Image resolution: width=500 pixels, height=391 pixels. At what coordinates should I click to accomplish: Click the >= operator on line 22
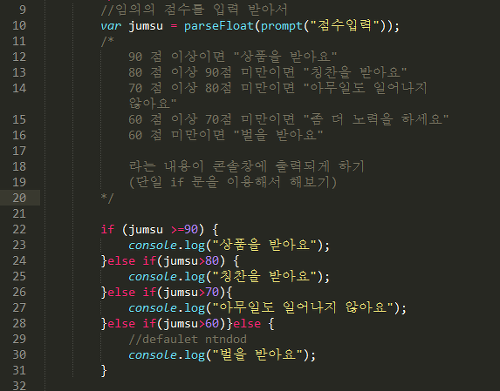coord(177,230)
